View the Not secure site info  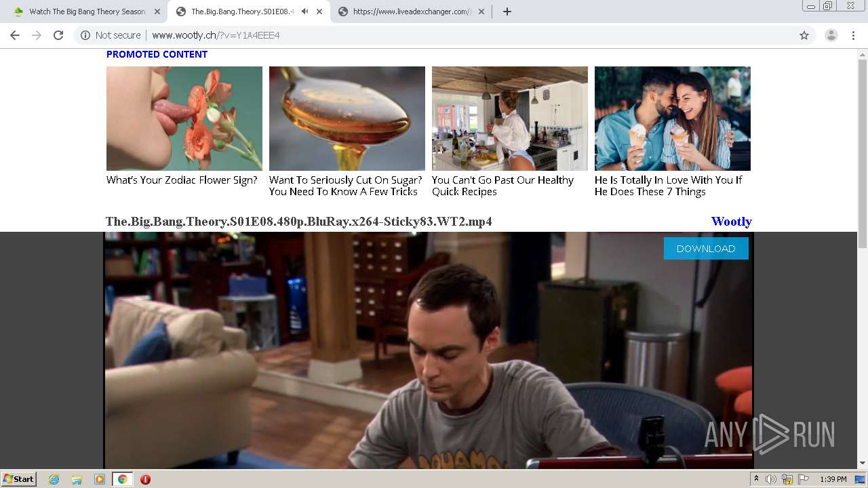click(x=111, y=35)
